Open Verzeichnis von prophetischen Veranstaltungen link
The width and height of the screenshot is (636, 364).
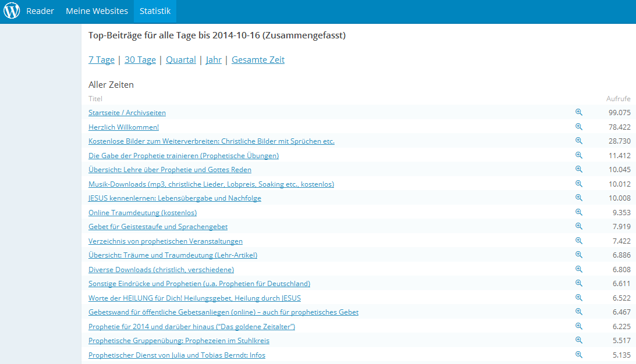(x=165, y=241)
